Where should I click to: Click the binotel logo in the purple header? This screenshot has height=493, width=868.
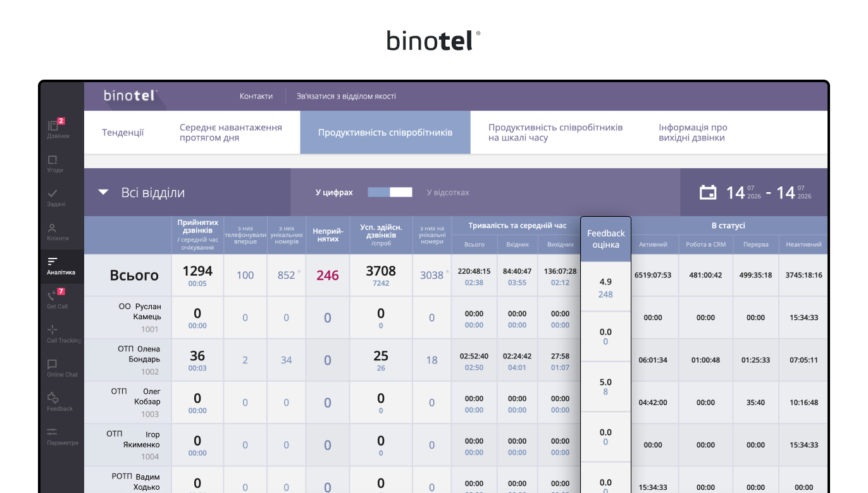click(x=130, y=95)
